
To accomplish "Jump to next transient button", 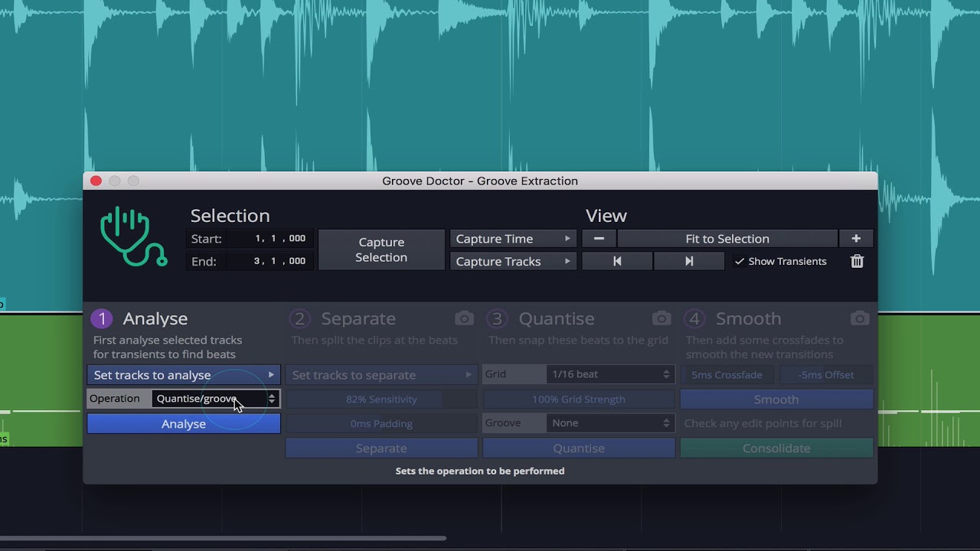I will point(689,261).
